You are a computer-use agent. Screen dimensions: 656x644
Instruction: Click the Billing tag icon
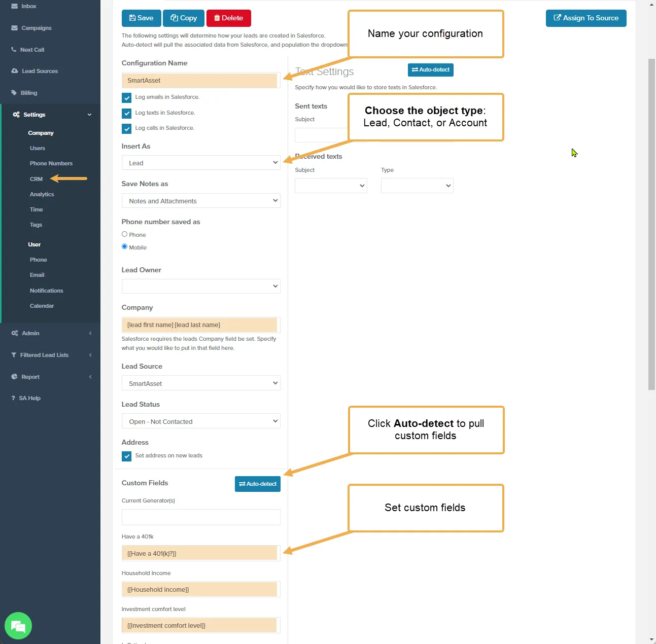14,93
